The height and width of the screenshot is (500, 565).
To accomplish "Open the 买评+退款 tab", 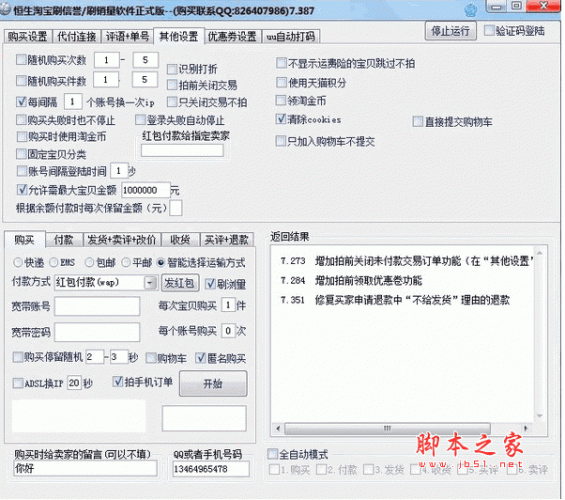I will 227,240.
